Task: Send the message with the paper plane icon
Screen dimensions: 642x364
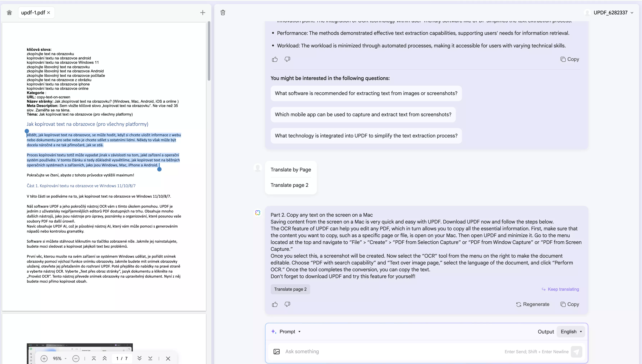Action: click(576, 351)
